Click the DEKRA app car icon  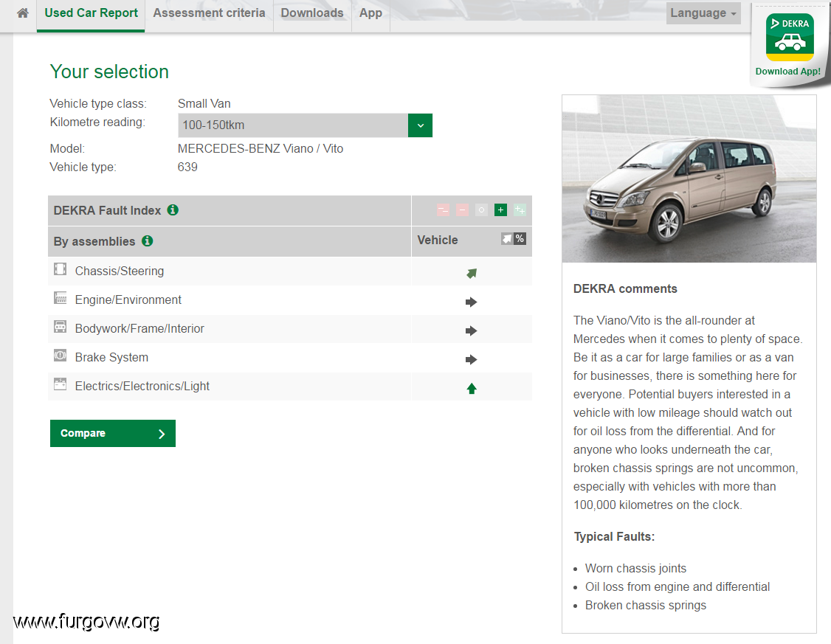(x=790, y=37)
